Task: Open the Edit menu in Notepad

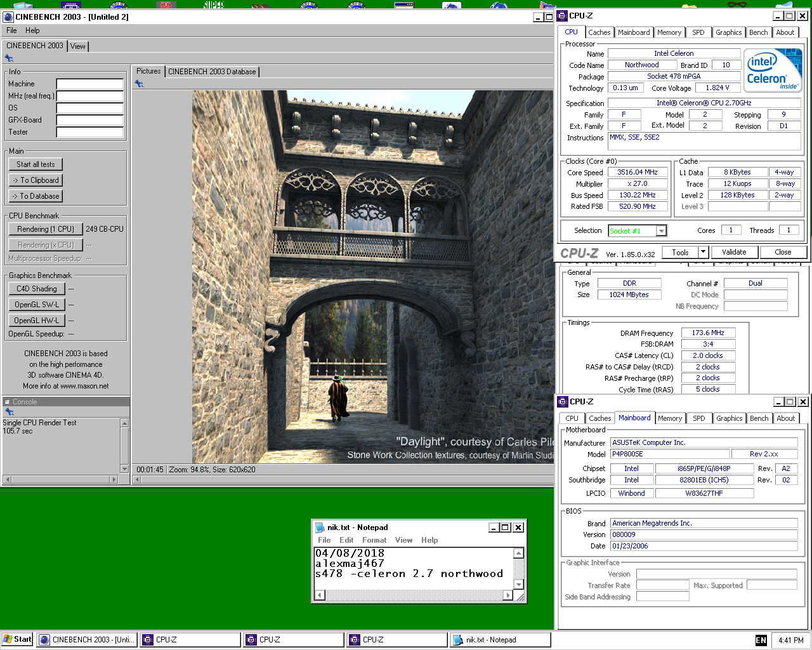Action: pos(346,540)
